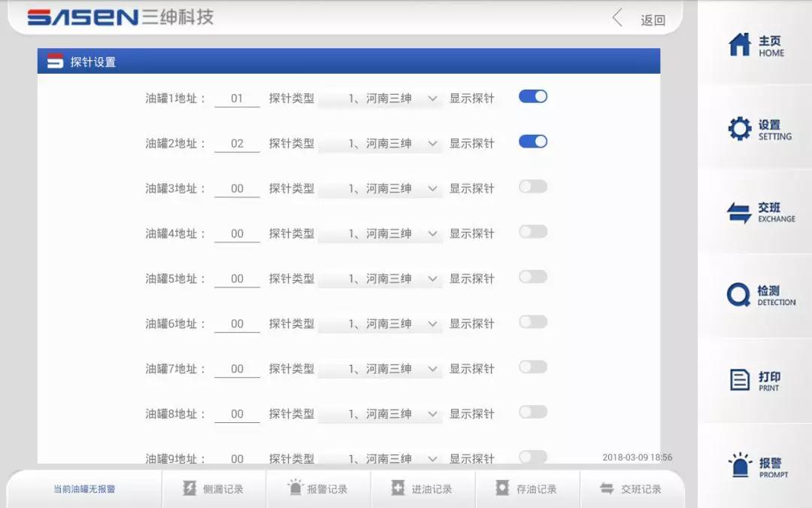This screenshot has width=812, height=508.
Task: Edit 油罐5地址 address field
Action: [237, 279]
